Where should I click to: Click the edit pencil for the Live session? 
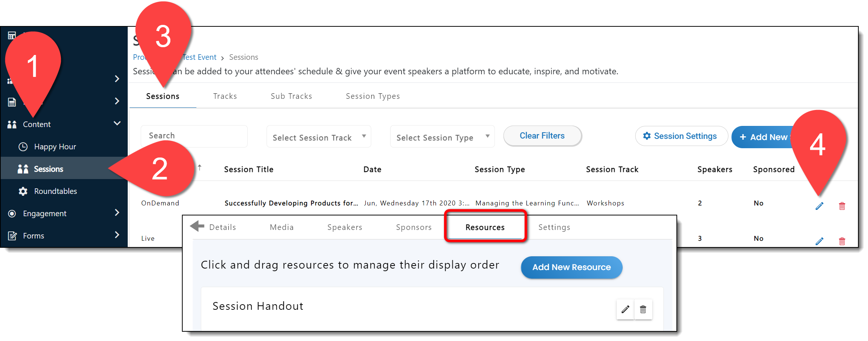pos(819,241)
